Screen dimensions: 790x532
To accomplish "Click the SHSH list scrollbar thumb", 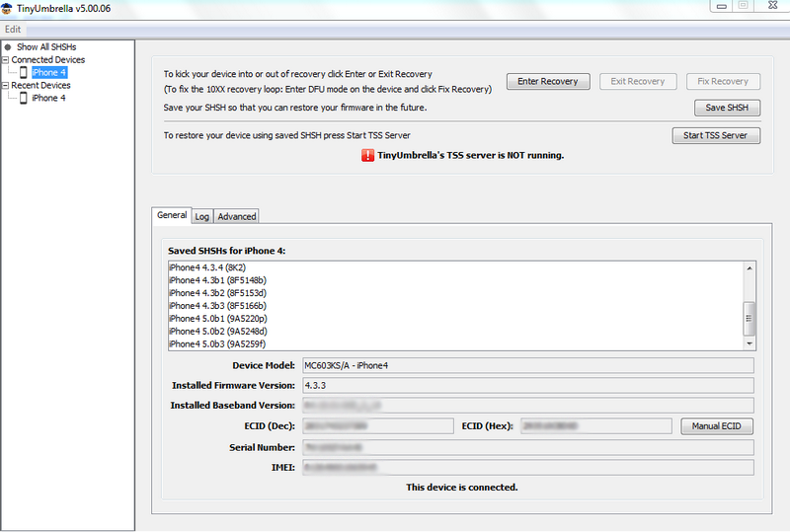I will [750, 319].
